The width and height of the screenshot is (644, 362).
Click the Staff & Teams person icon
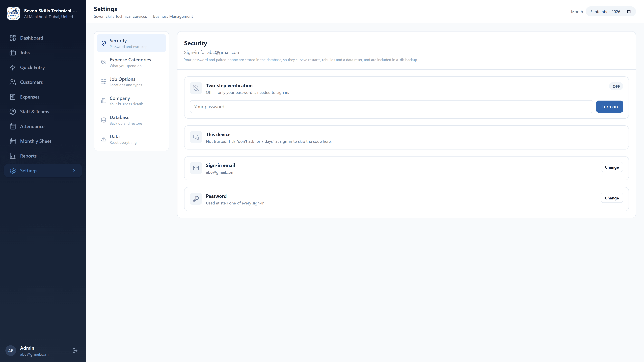[13, 112]
